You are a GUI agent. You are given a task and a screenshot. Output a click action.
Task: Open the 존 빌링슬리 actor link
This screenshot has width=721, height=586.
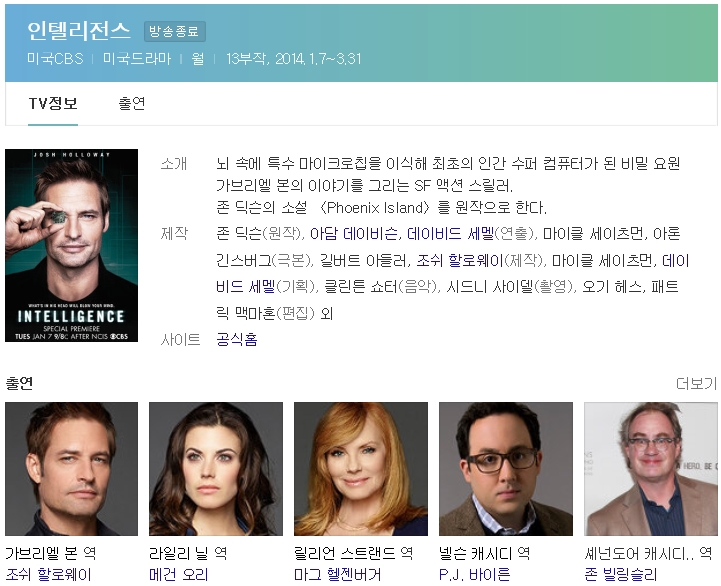621,575
